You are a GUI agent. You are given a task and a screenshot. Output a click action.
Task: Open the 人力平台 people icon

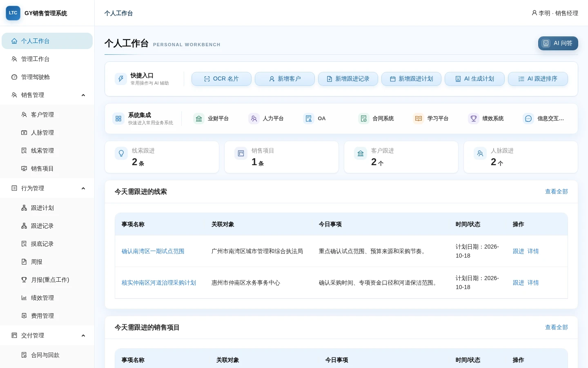pyautogui.click(x=254, y=119)
